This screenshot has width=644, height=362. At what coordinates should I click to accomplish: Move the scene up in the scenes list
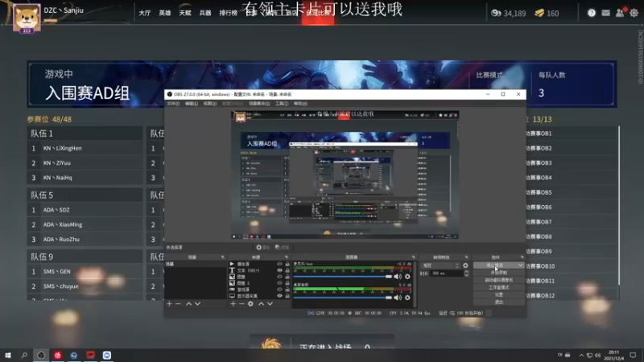pyautogui.click(x=188, y=304)
